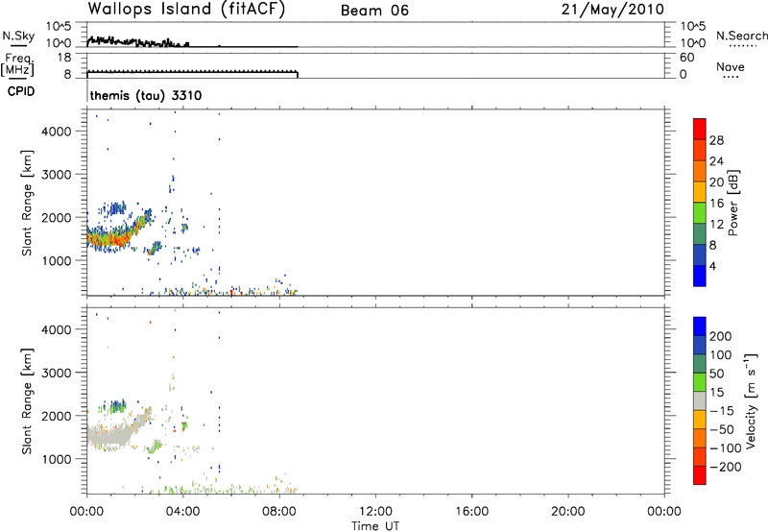The image size is (768, 532).
Task: Click the '16:00' time axis tick label
Action: coord(471,512)
